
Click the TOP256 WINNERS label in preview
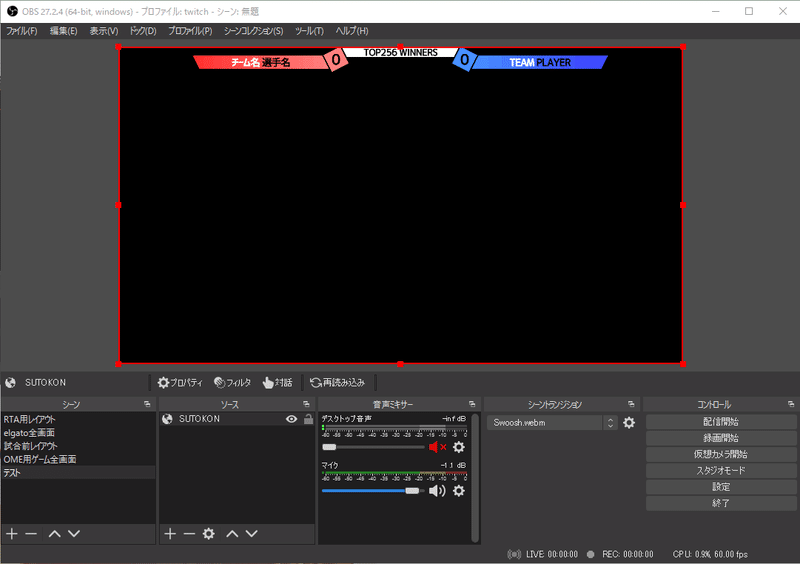[x=401, y=52]
